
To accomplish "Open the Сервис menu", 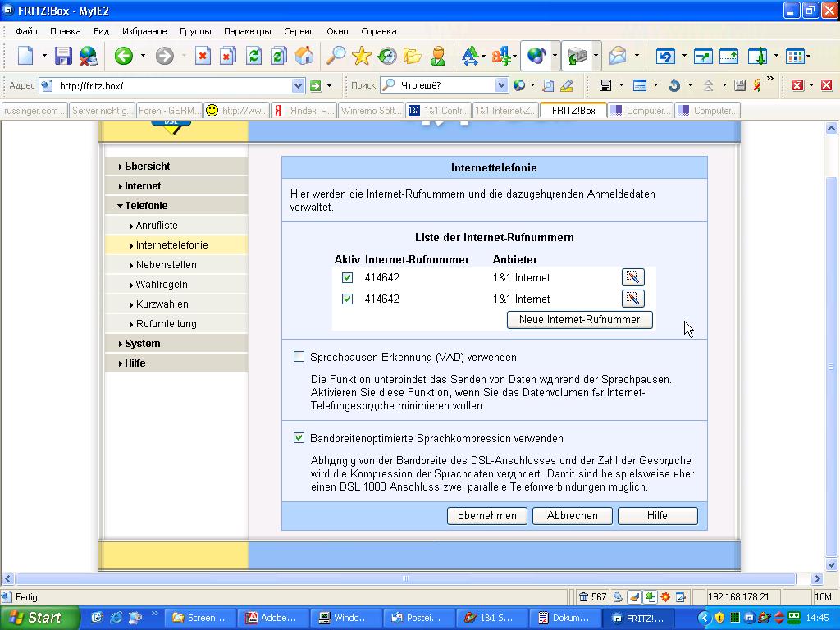I will tap(299, 31).
